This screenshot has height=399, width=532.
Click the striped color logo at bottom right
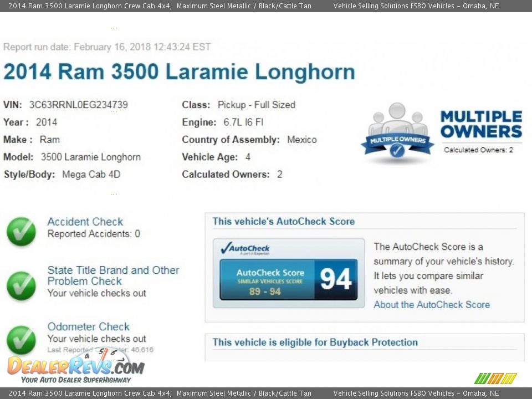pos(495,378)
